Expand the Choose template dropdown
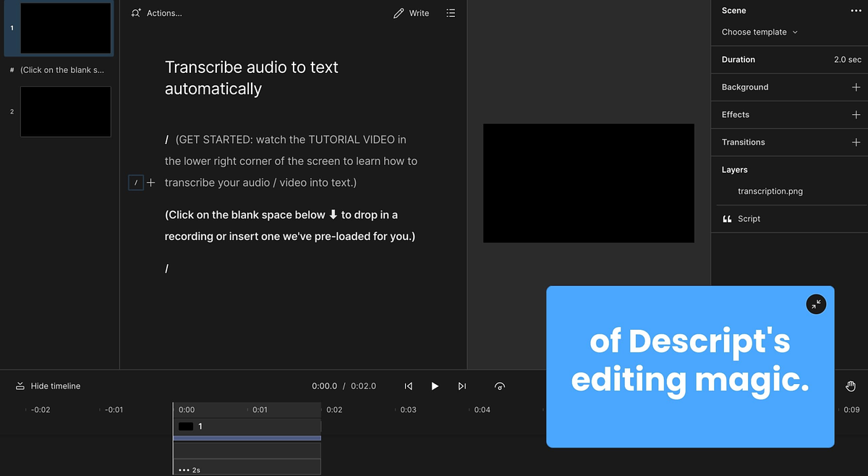 (x=759, y=32)
